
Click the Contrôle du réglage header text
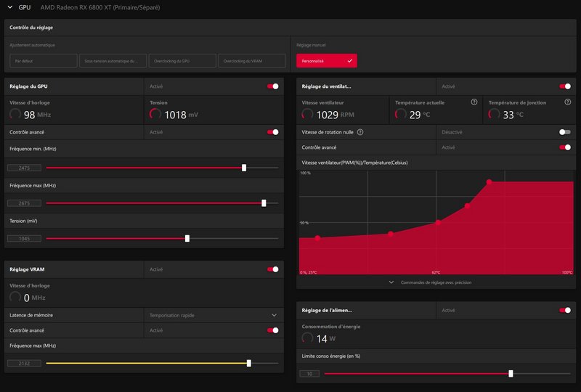point(31,28)
